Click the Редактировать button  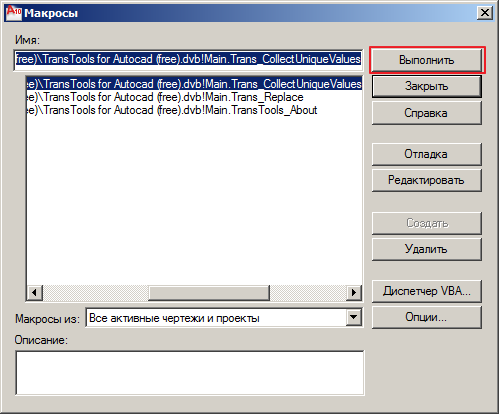427,180
